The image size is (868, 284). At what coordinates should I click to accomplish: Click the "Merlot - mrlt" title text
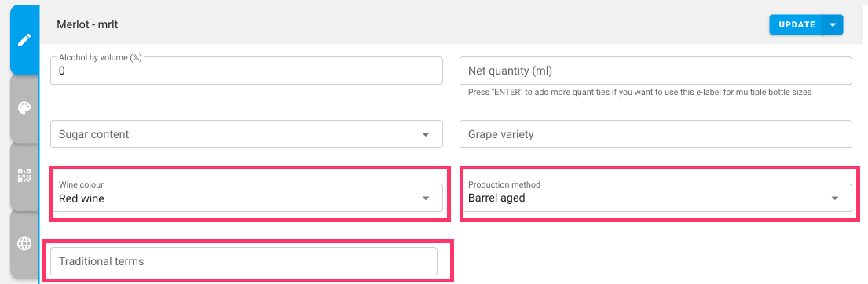[x=87, y=25]
